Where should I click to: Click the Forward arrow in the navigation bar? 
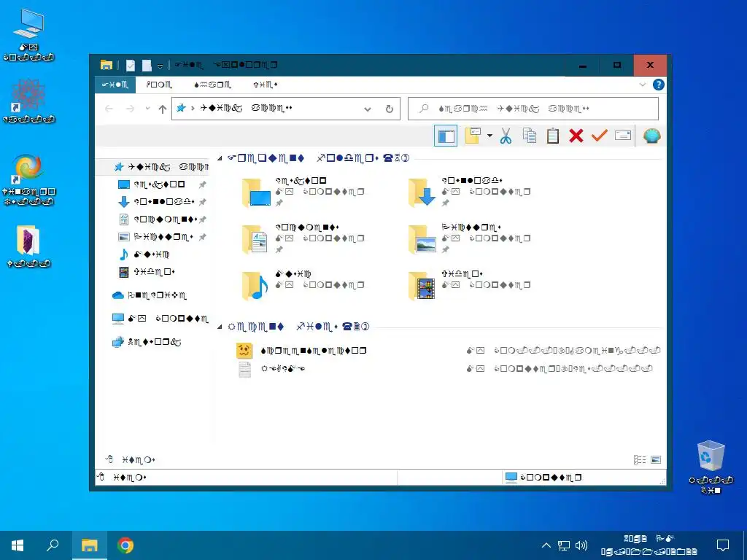pyautogui.click(x=130, y=109)
